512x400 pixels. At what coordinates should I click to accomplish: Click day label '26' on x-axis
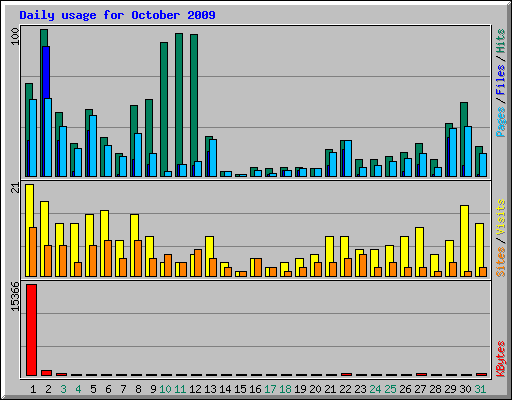pyautogui.click(x=405, y=389)
